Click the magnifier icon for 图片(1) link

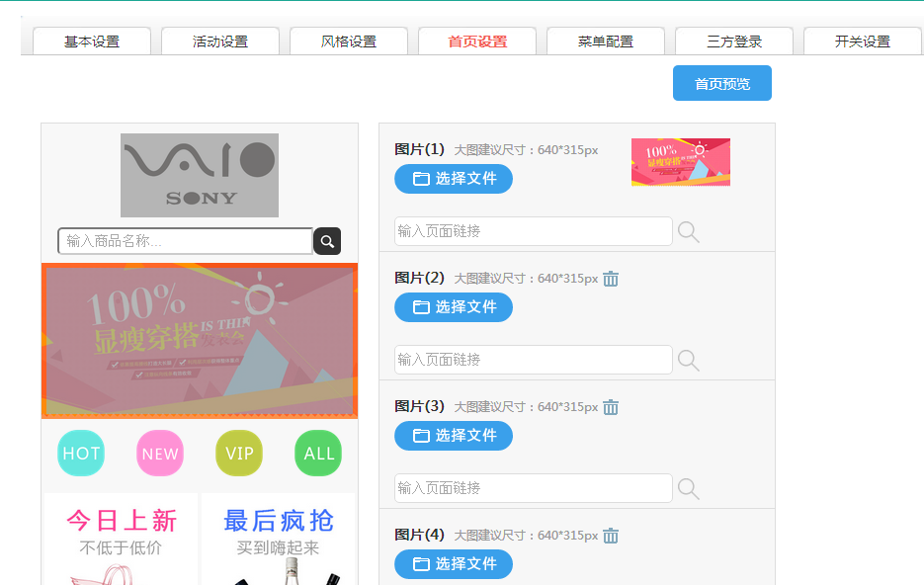(689, 232)
